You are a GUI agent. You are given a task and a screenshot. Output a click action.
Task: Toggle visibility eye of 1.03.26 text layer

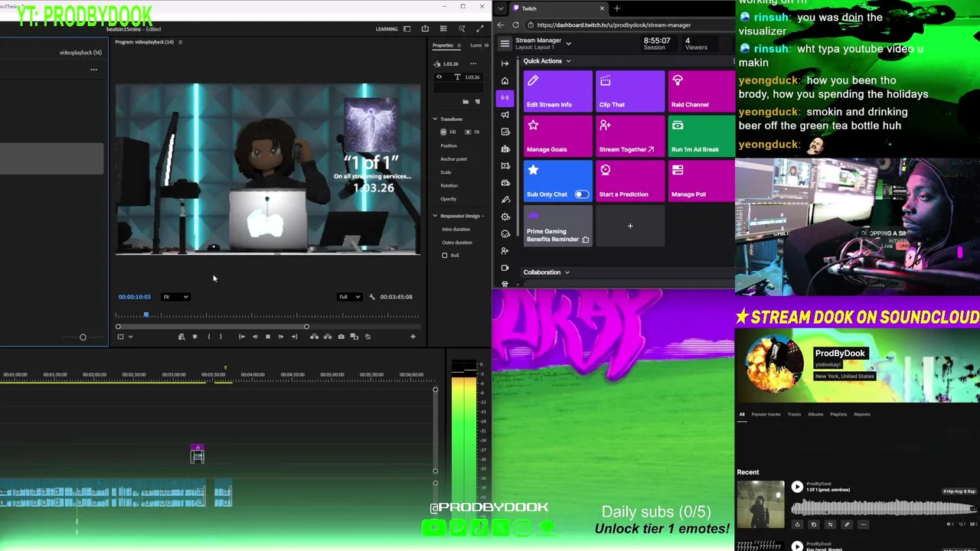click(x=439, y=77)
